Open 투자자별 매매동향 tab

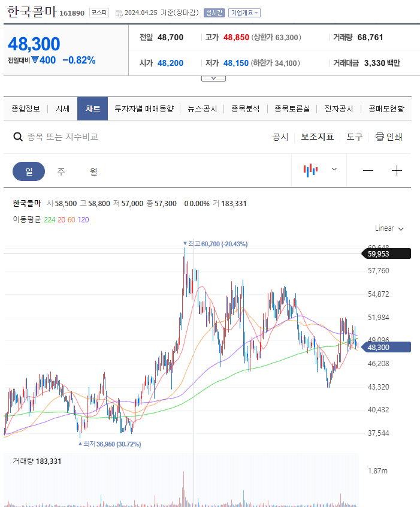pos(144,108)
